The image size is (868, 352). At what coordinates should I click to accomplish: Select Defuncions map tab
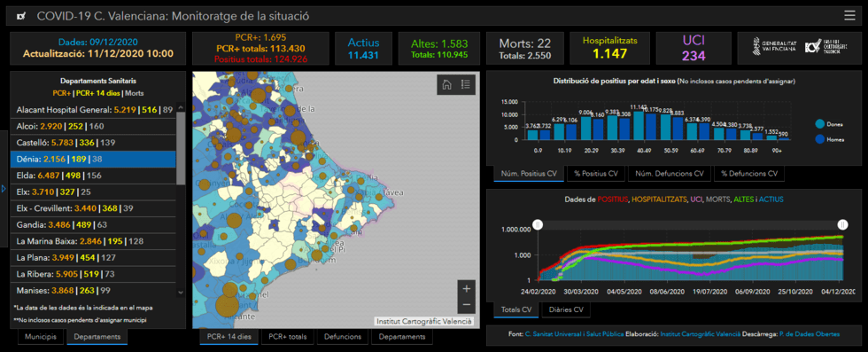[x=343, y=336]
